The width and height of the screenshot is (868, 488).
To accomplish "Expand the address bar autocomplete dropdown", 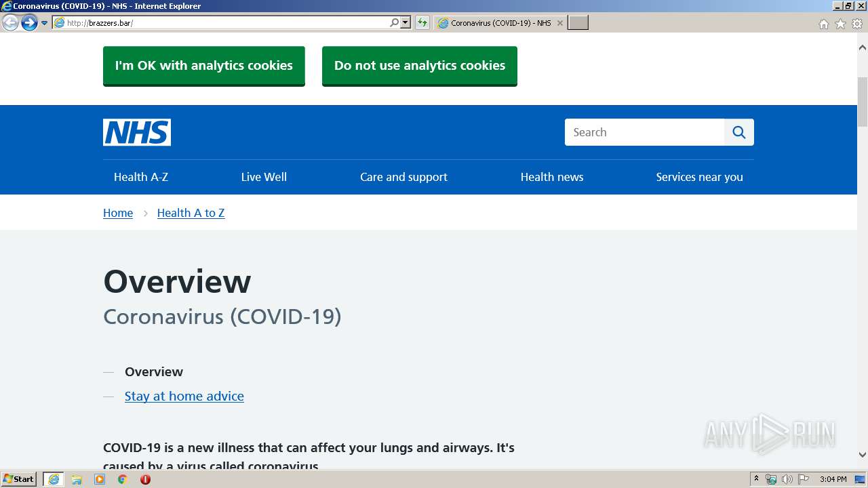I will (x=406, y=23).
